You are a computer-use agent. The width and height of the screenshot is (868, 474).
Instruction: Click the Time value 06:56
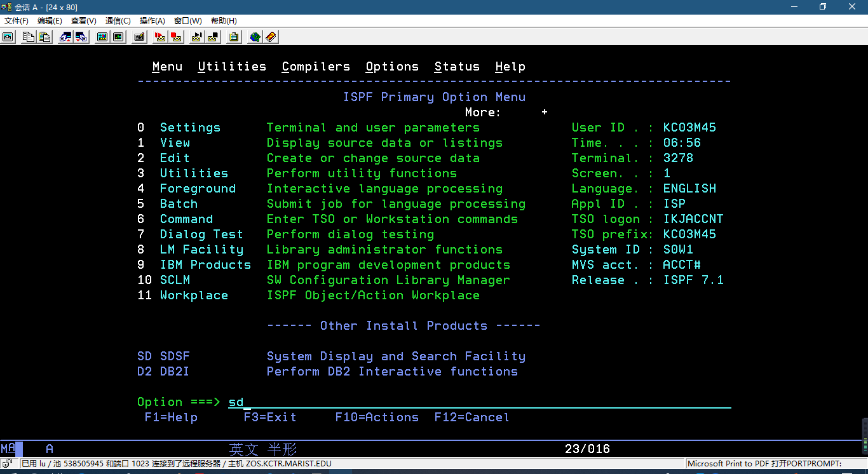pyautogui.click(x=682, y=143)
